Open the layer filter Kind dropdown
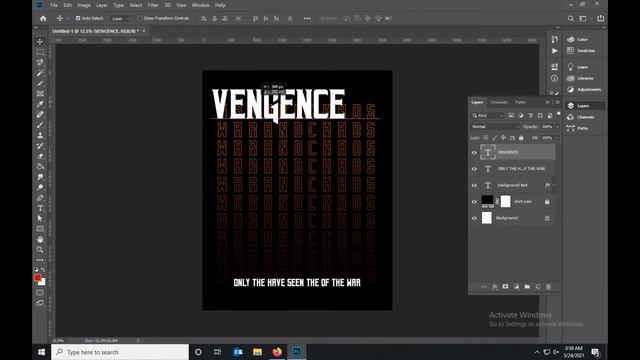Viewport: 640px width, 360px height. [488, 116]
